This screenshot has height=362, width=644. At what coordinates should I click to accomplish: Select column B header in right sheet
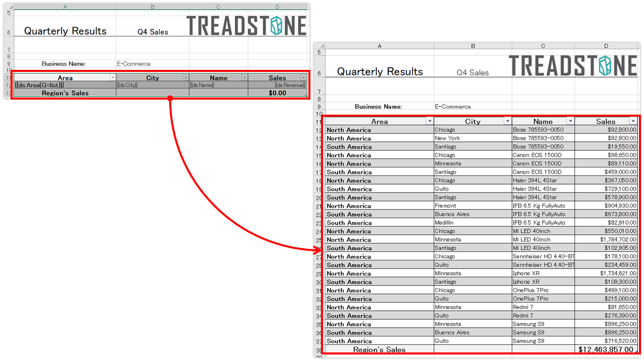tap(473, 46)
